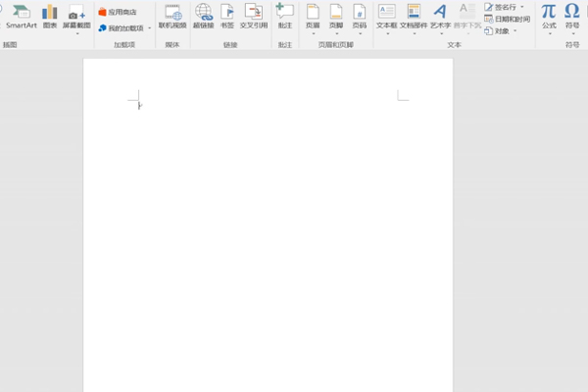This screenshot has height=392, width=588.
Task: Expand the 页眉 header dropdown
Action: pyautogui.click(x=313, y=18)
